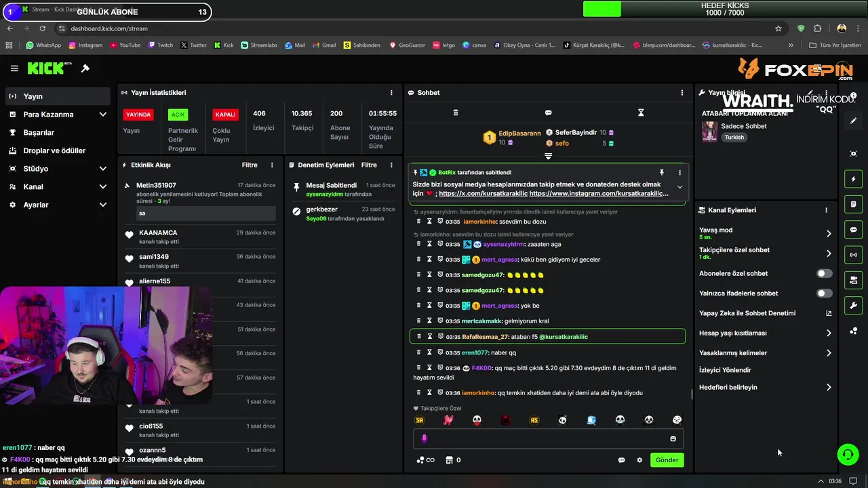The width and height of the screenshot is (868, 488).
Task: Open the YouTube bookmark
Action: [125, 45]
